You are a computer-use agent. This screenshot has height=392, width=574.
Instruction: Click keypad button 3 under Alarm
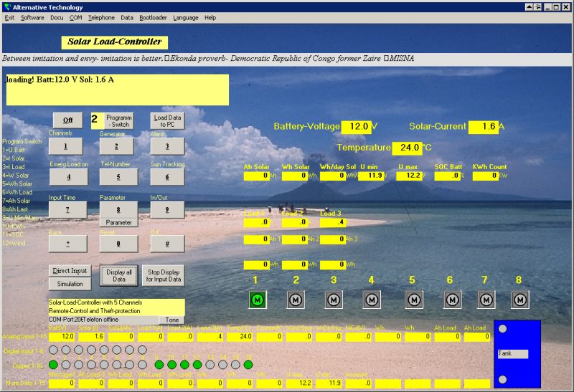(x=167, y=146)
